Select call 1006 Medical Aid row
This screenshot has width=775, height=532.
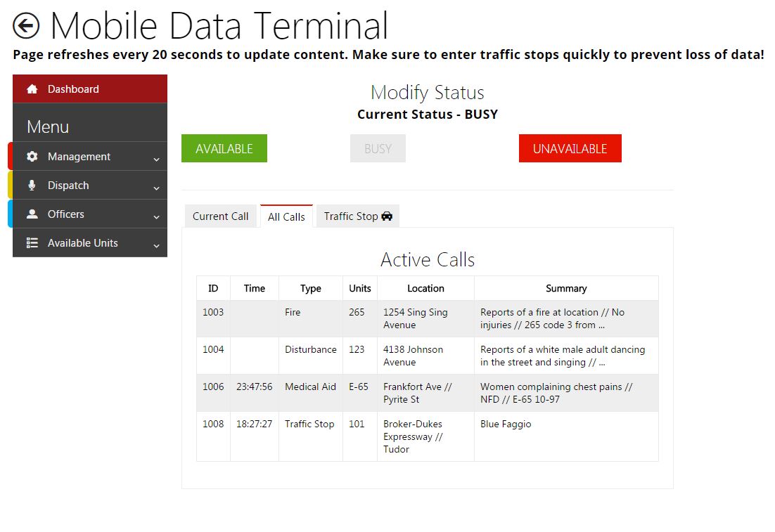pos(427,393)
